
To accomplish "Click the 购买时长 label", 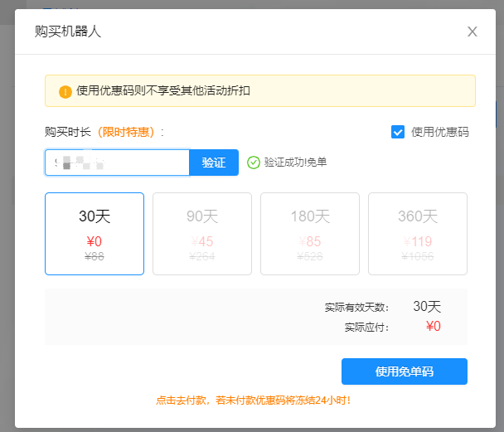I will 68,132.
